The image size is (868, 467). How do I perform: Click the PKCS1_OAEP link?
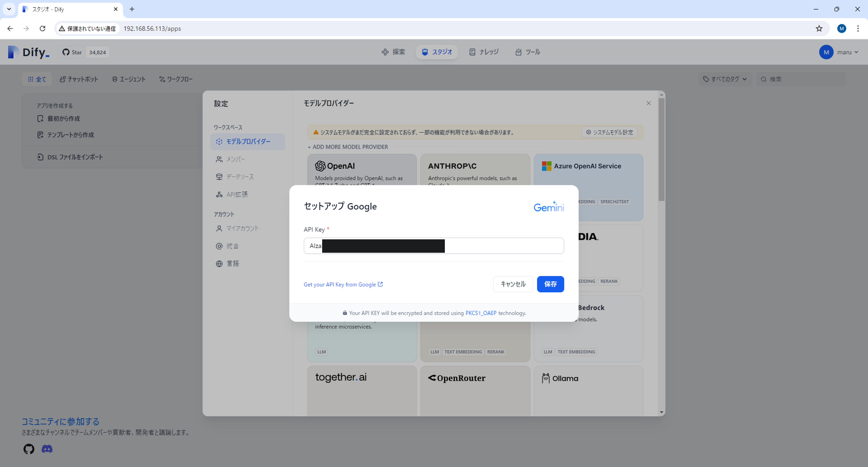481,313
